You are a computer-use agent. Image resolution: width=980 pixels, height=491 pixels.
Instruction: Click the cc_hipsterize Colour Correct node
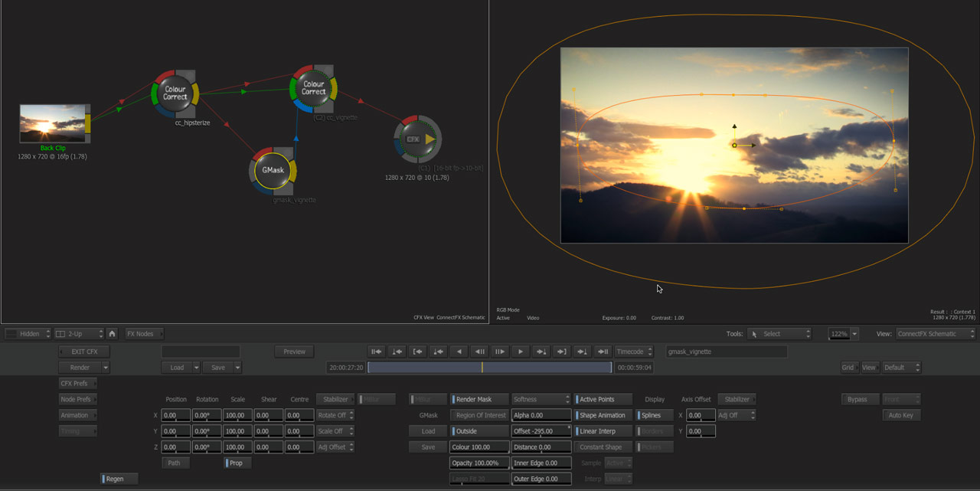pos(175,93)
